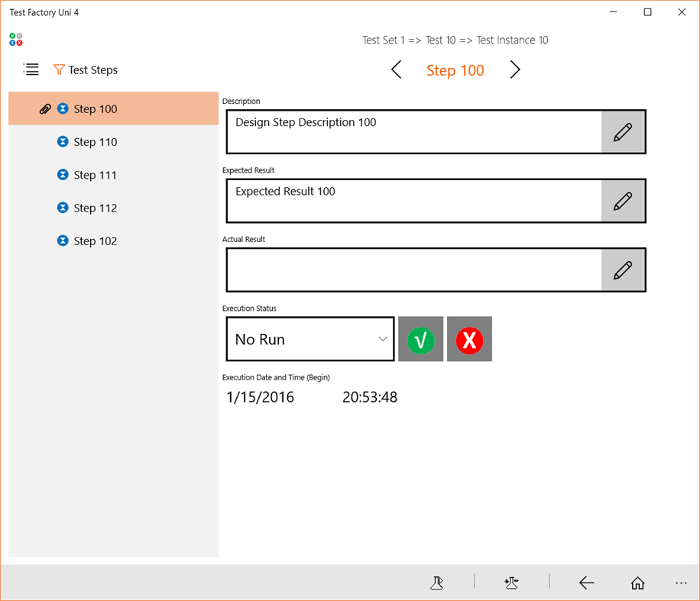Open the Execution Status dropdown showing No Run
Viewport: 700px width, 601px height.
coord(309,338)
